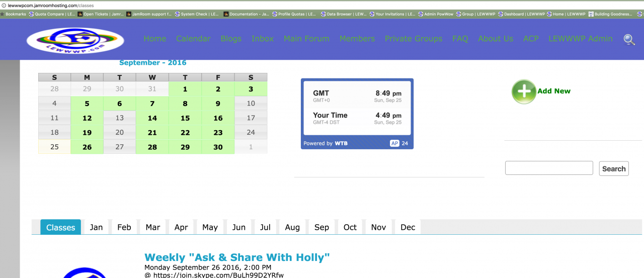Open the Group | LEWWWP bookmark
Viewport: 644px width, 278px height.
pyautogui.click(x=476, y=14)
